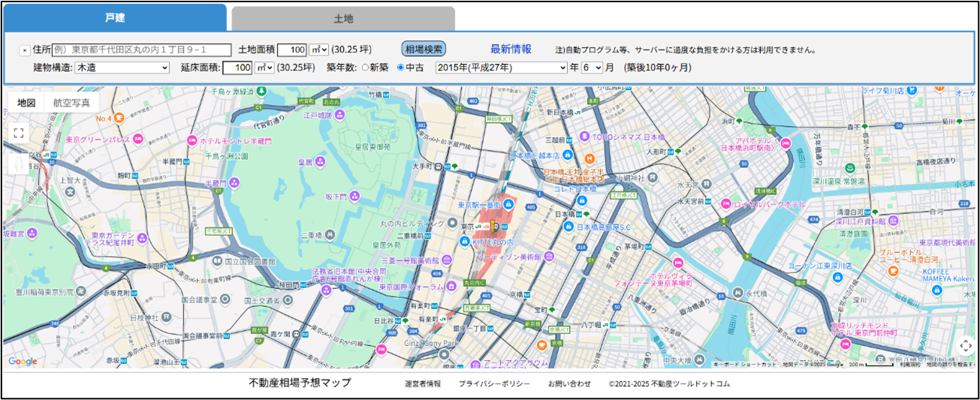Click the Google logo on the map
This screenshot has height=400, width=980.
click(x=23, y=362)
